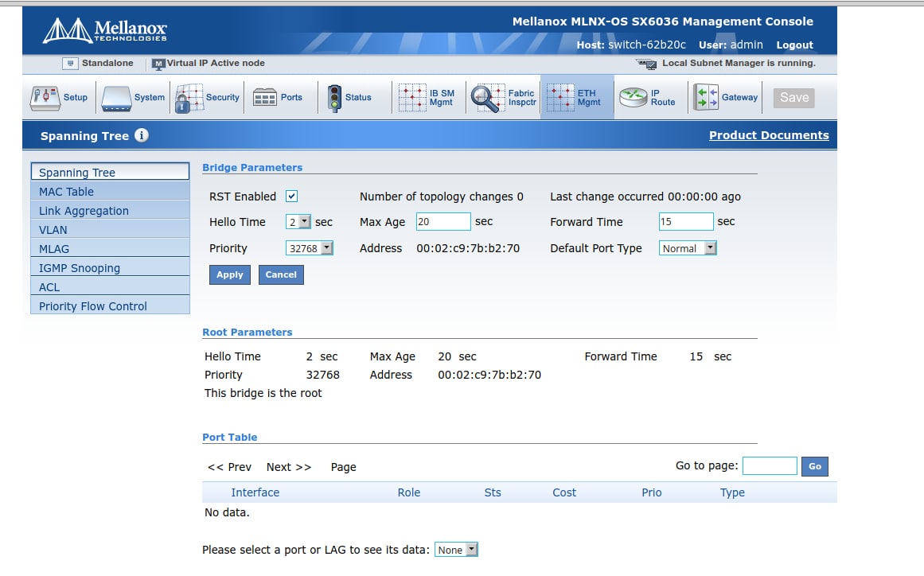Click the Apply button

click(230, 274)
